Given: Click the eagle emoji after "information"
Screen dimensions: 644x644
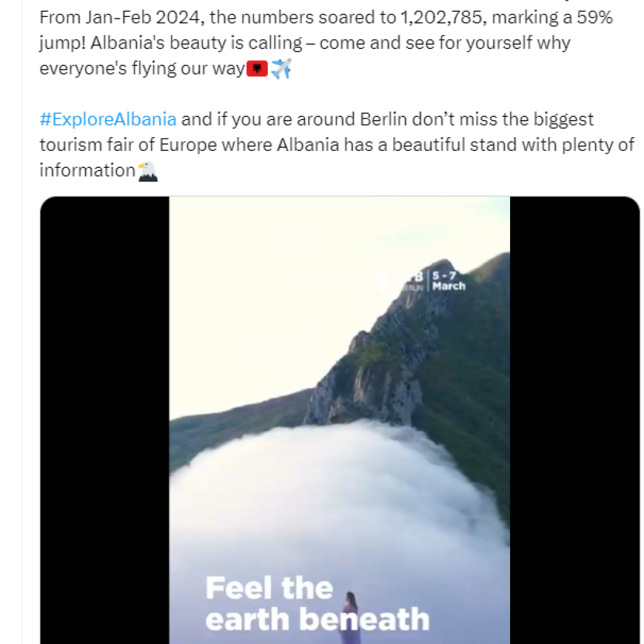Looking at the screenshot, I should (147, 170).
